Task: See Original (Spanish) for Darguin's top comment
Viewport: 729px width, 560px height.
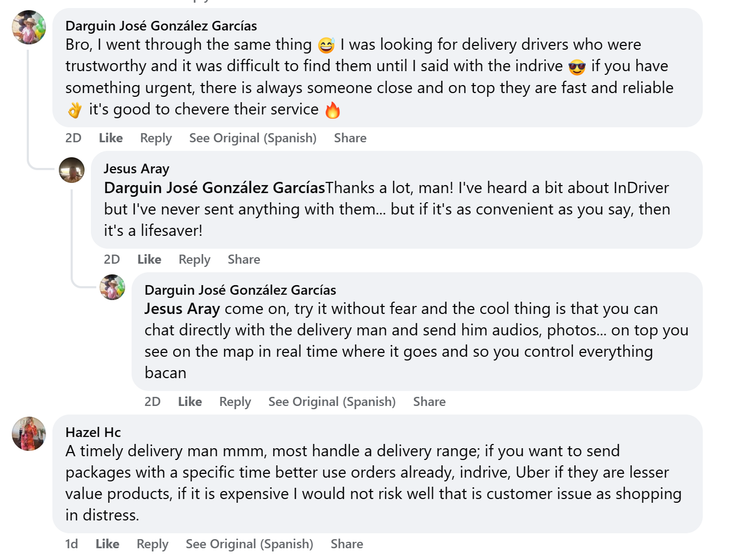Action: click(252, 138)
